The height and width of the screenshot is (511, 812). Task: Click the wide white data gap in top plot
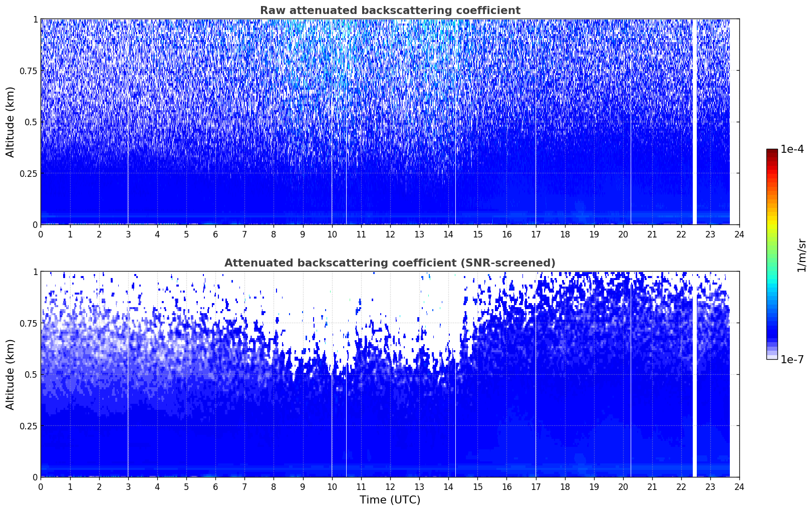point(695,122)
